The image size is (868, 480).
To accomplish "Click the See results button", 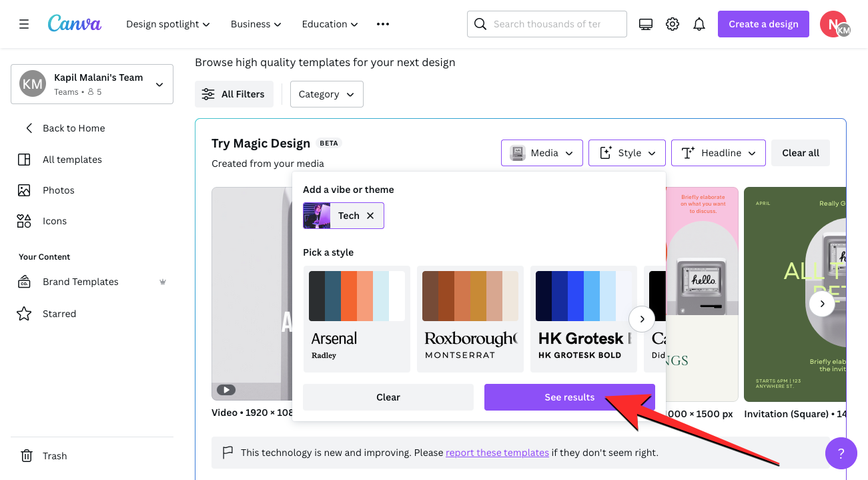I will (x=569, y=397).
